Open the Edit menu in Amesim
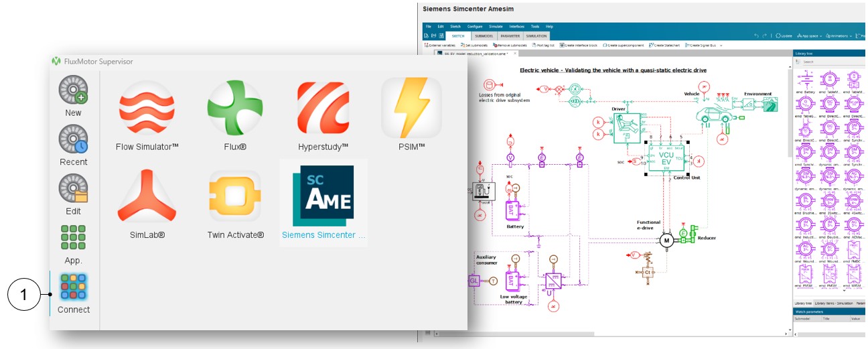Image resolution: width=868 pixels, height=349 pixels. 441,26
